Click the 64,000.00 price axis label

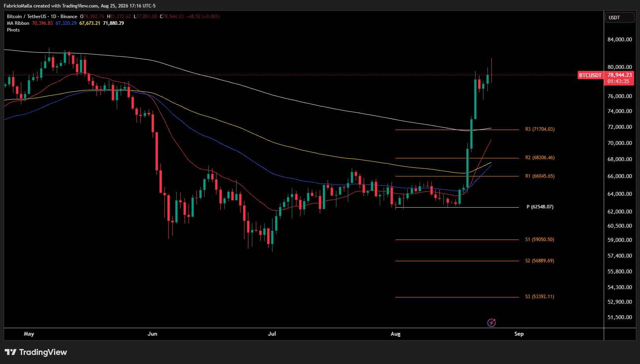coord(619,194)
